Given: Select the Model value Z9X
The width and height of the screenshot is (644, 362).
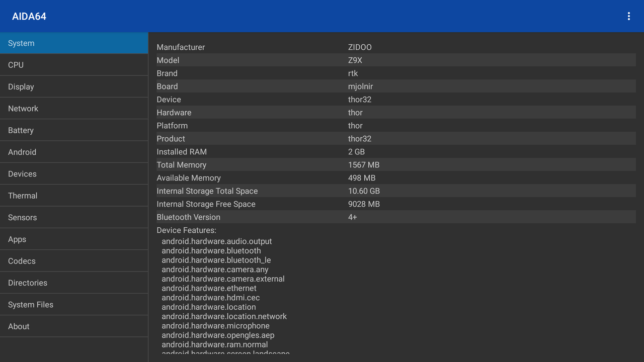Looking at the screenshot, I should (355, 60).
